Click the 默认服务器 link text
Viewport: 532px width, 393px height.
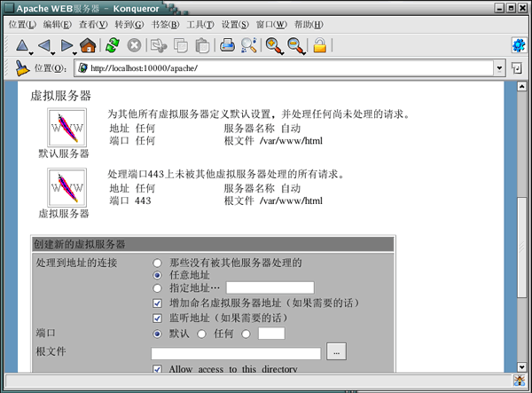(x=64, y=153)
